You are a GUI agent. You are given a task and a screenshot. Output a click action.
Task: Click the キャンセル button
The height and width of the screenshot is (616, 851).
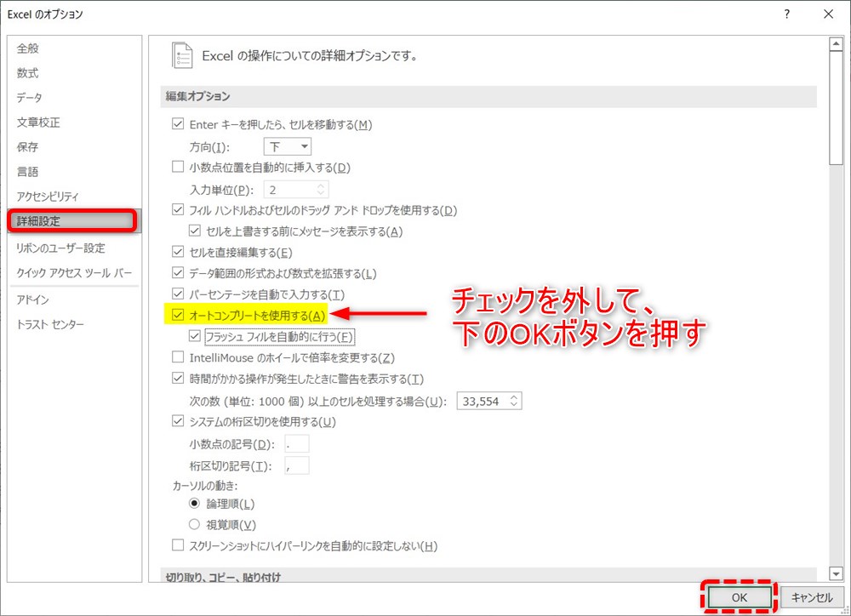(x=811, y=597)
